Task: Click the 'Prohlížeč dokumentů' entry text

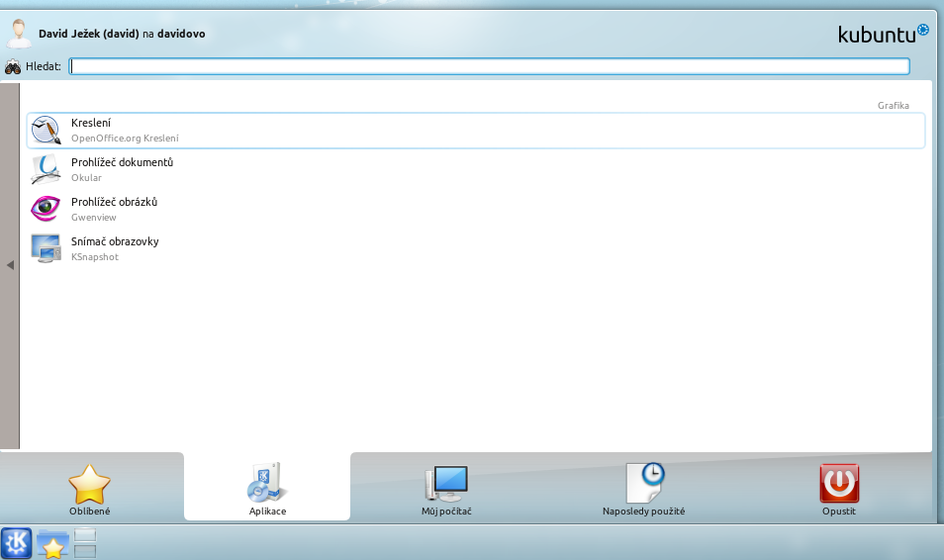Action: 123,162
